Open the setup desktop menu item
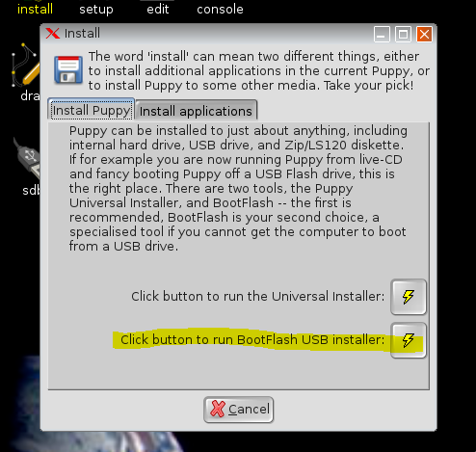476x452 pixels. pyautogui.click(x=96, y=10)
